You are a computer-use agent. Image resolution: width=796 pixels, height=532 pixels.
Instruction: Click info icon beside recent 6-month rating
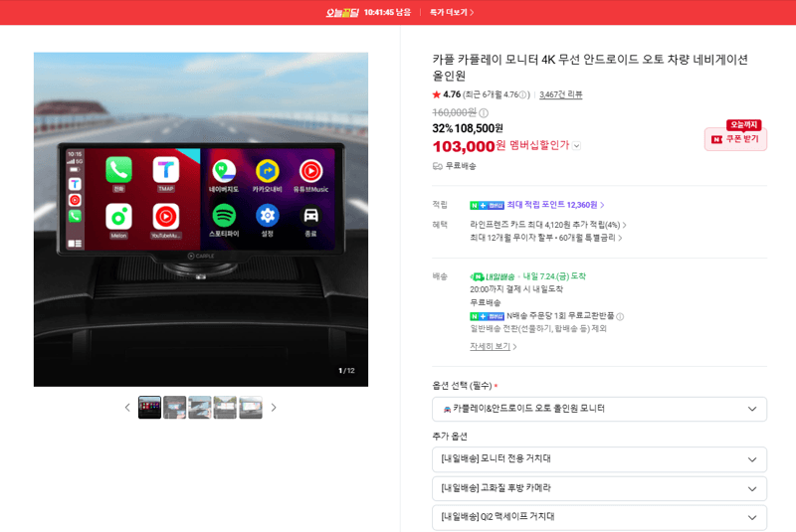523,94
